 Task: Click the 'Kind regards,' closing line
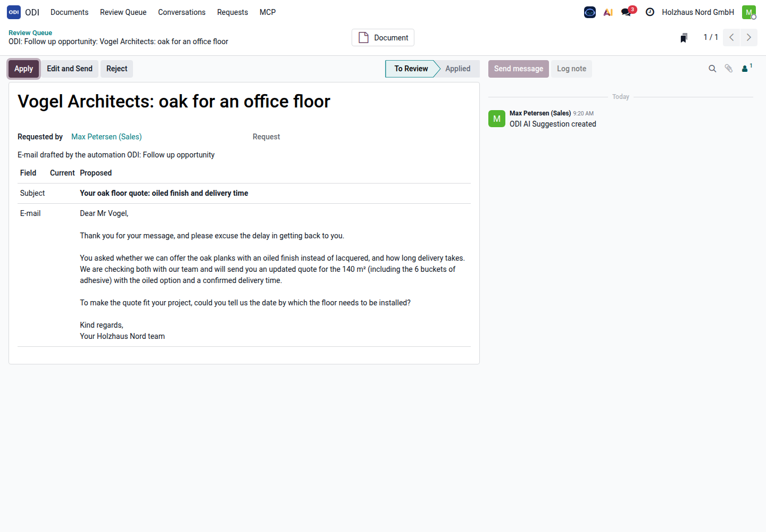[102, 325]
